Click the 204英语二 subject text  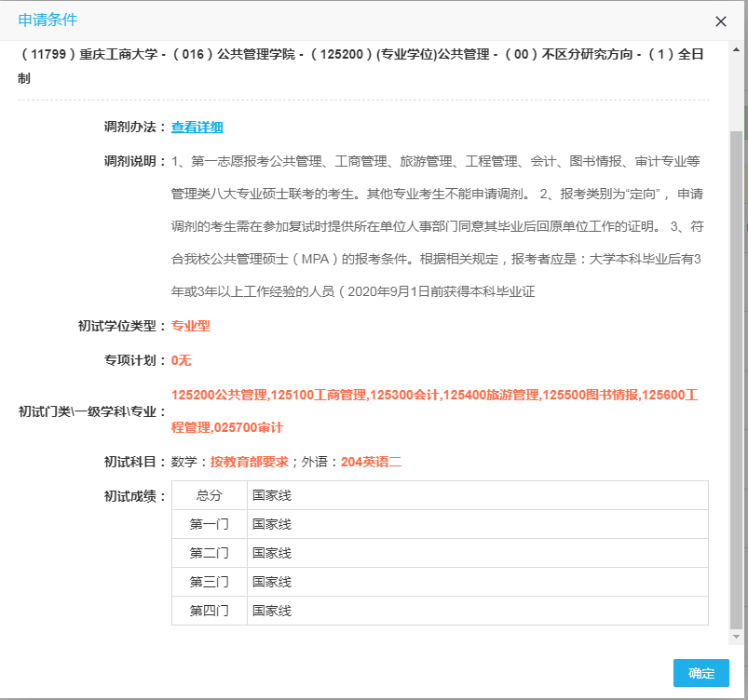(x=371, y=462)
